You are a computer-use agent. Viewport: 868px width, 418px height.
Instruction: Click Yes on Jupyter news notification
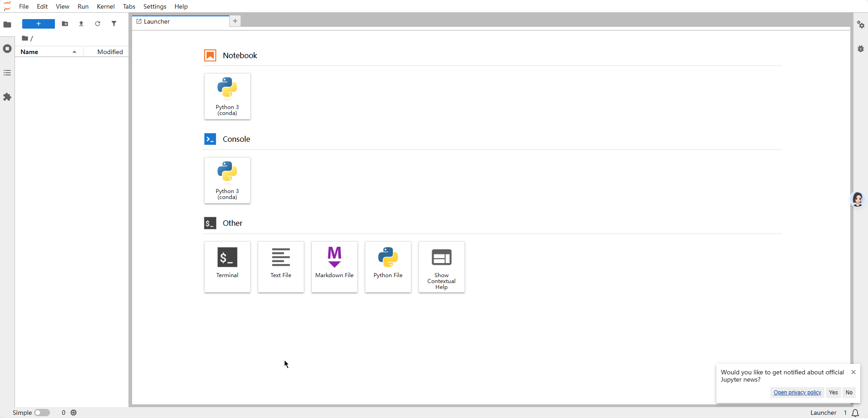pos(833,393)
